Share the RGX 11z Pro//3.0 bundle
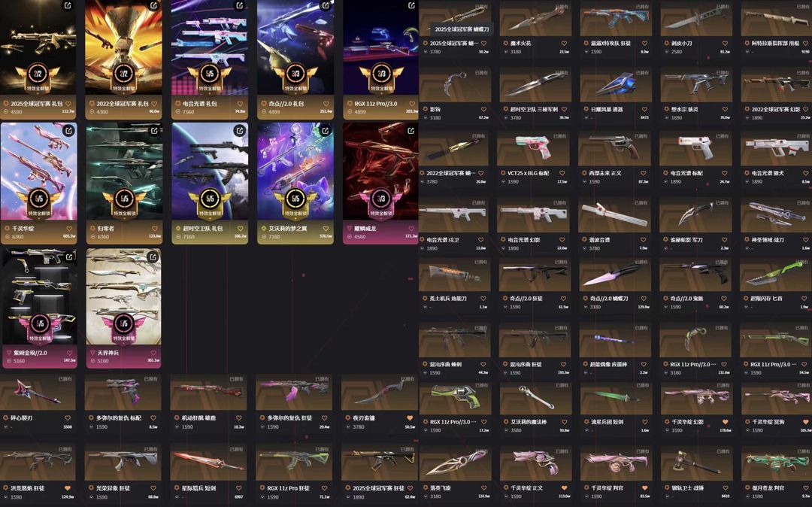The height and width of the screenshot is (507, 812). click(x=411, y=6)
